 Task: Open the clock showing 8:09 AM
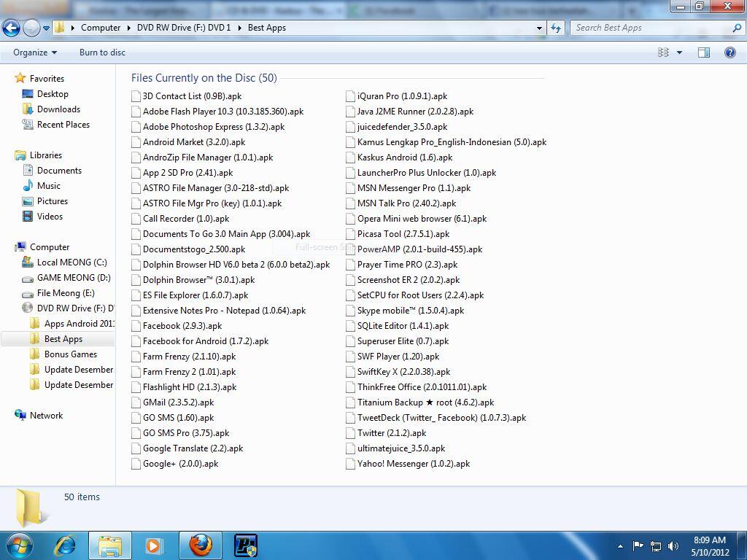(710, 546)
